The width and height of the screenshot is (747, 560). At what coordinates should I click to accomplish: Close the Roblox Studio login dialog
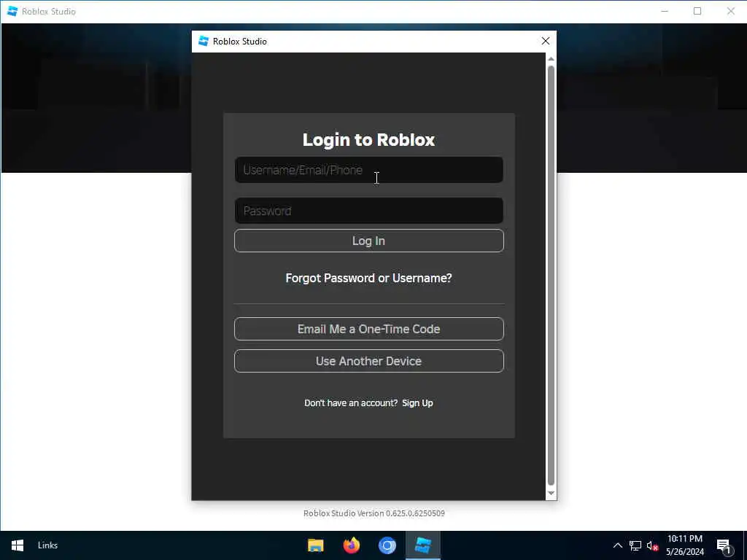click(546, 42)
